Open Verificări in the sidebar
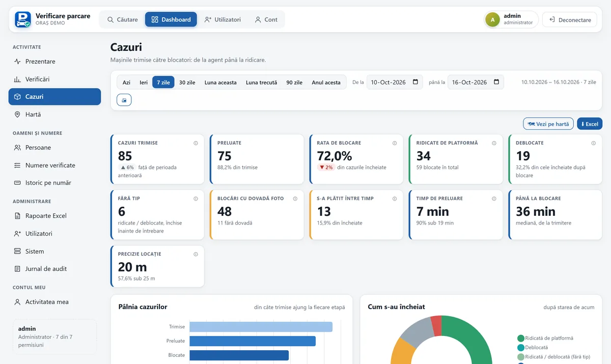The image size is (611, 364). 54,79
